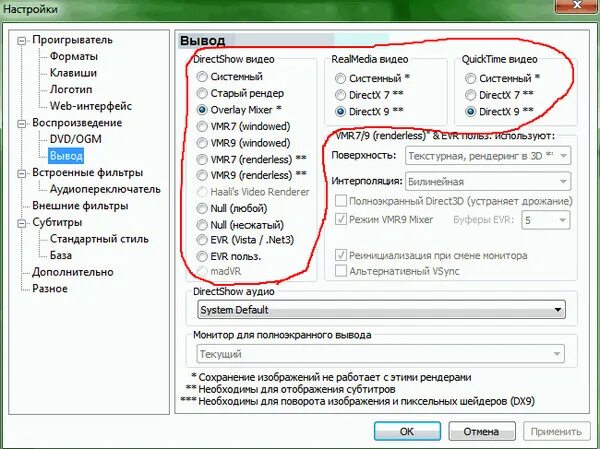Viewport: 600px width, 449px height.
Task: Collapse the Проигрыватель tree node
Action: 22,41
